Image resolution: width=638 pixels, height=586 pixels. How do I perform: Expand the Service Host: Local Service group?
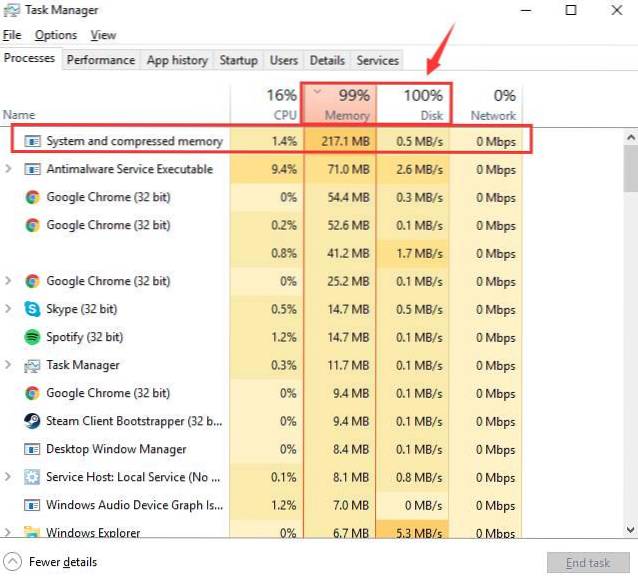[9, 477]
